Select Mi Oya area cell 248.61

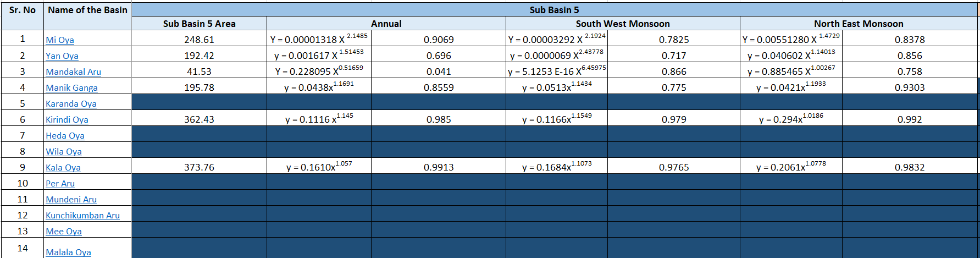[199, 40]
